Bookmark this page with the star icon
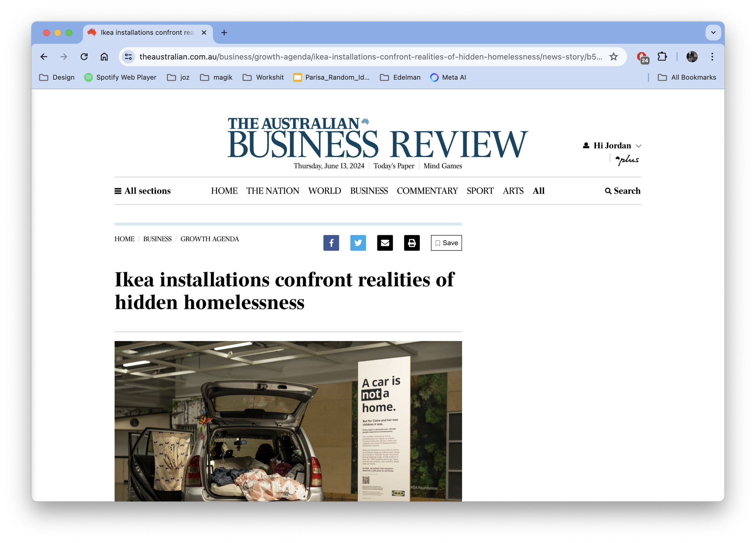 [613, 57]
